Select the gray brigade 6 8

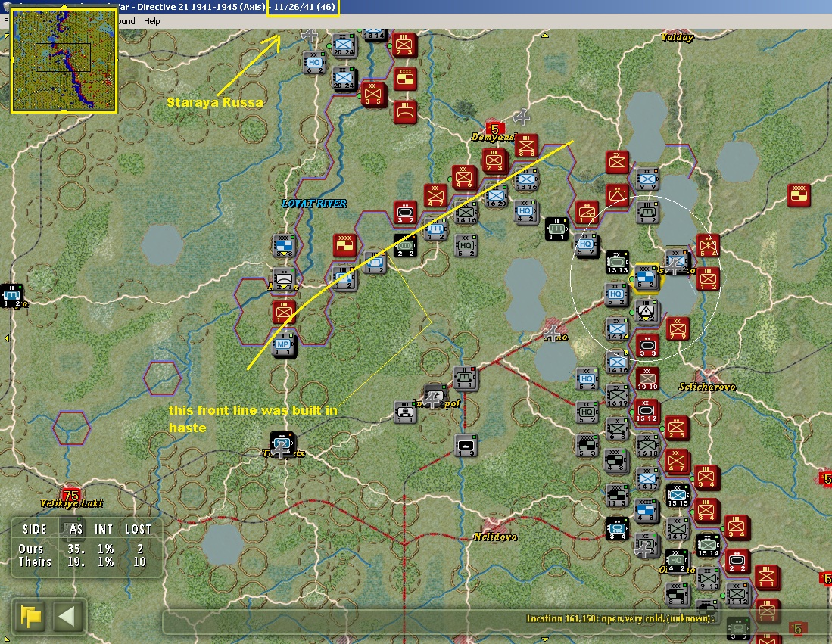(617, 430)
